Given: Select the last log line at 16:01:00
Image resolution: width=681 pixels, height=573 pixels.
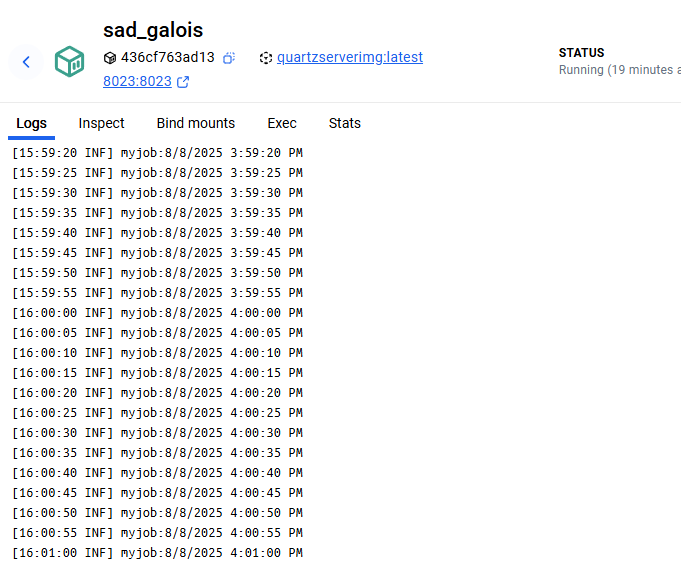Looking at the screenshot, I should click(x=157, y=553).
